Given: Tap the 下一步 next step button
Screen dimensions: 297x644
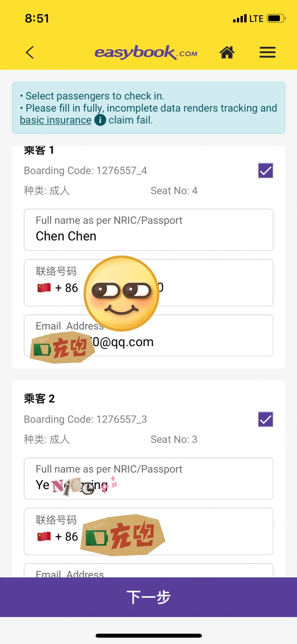Looking at the screenshot, I should (x=148, y=597).
